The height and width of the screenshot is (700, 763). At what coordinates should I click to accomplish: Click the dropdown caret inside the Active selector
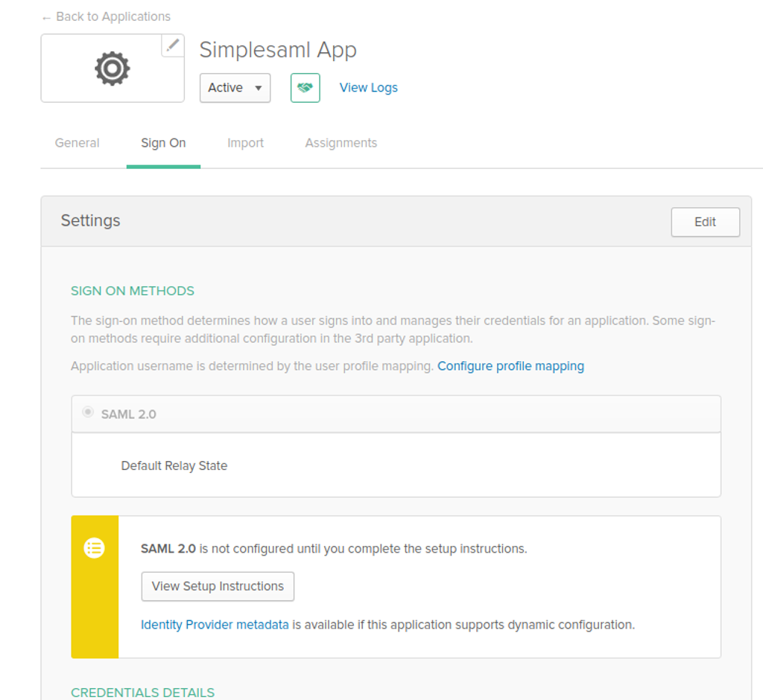coord(257,87)
